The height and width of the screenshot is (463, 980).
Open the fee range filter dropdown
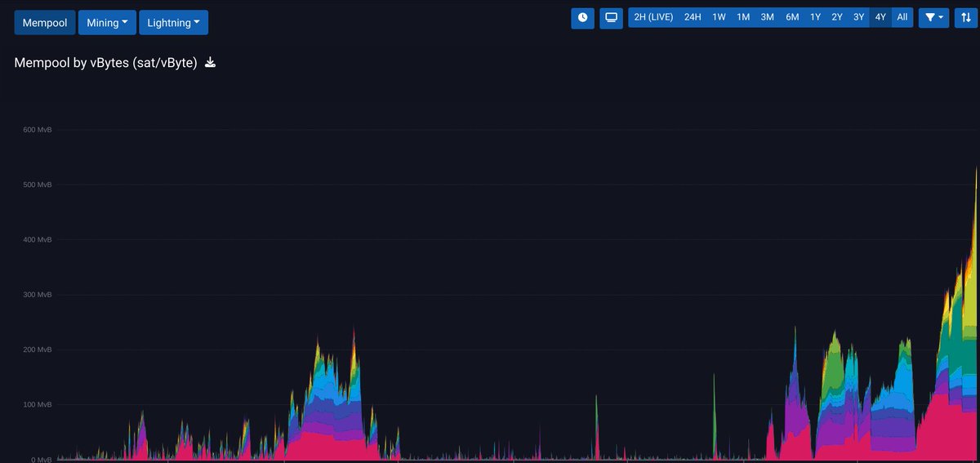(x=934, y=17)
